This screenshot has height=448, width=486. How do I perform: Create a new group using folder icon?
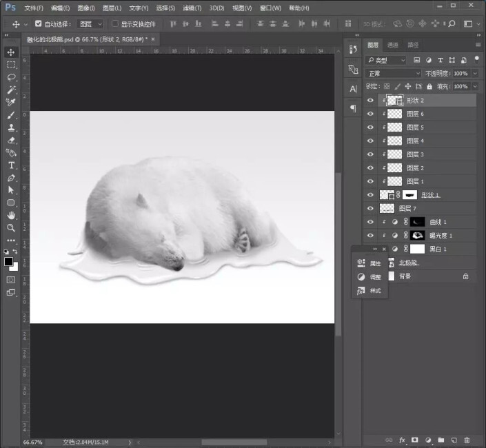[441, 439]
